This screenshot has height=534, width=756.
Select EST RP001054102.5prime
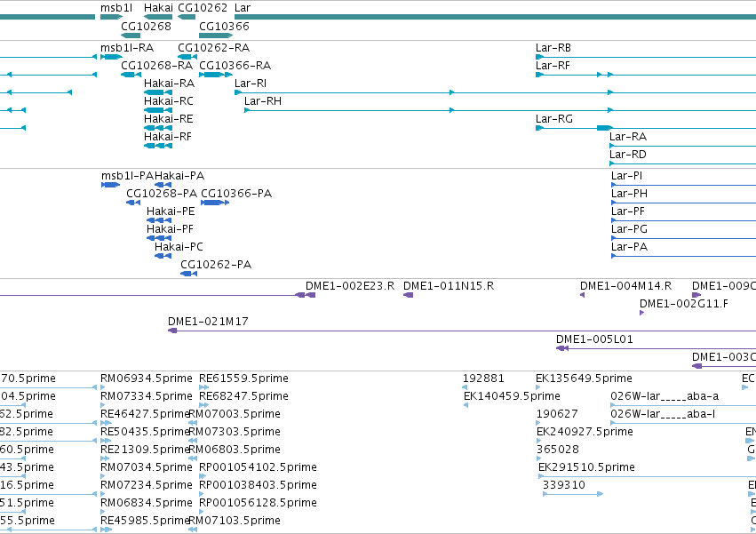[x=258, y=468]
